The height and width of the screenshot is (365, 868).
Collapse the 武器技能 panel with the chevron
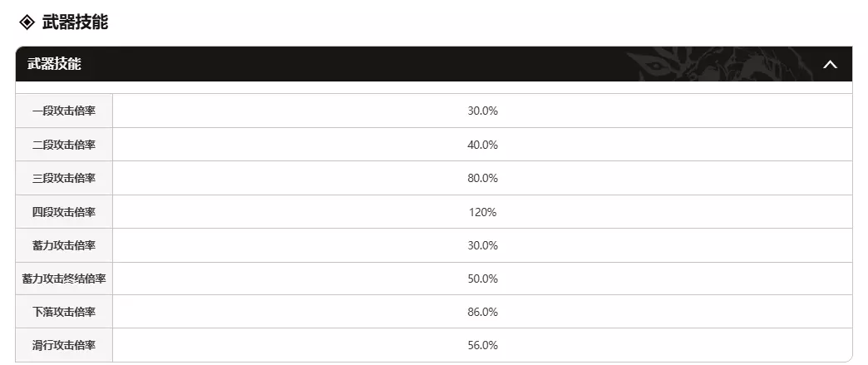tap(829, 64)
